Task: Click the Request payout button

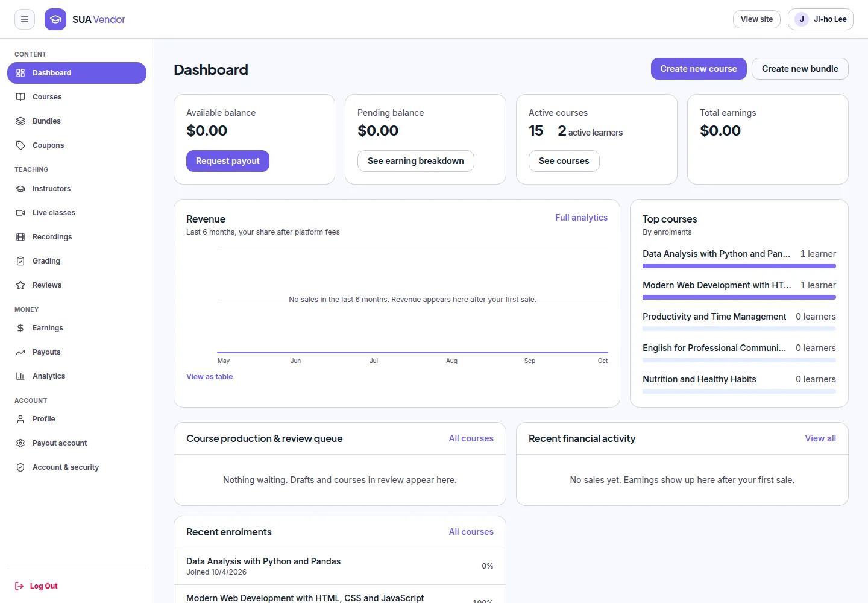Action: 228,161
